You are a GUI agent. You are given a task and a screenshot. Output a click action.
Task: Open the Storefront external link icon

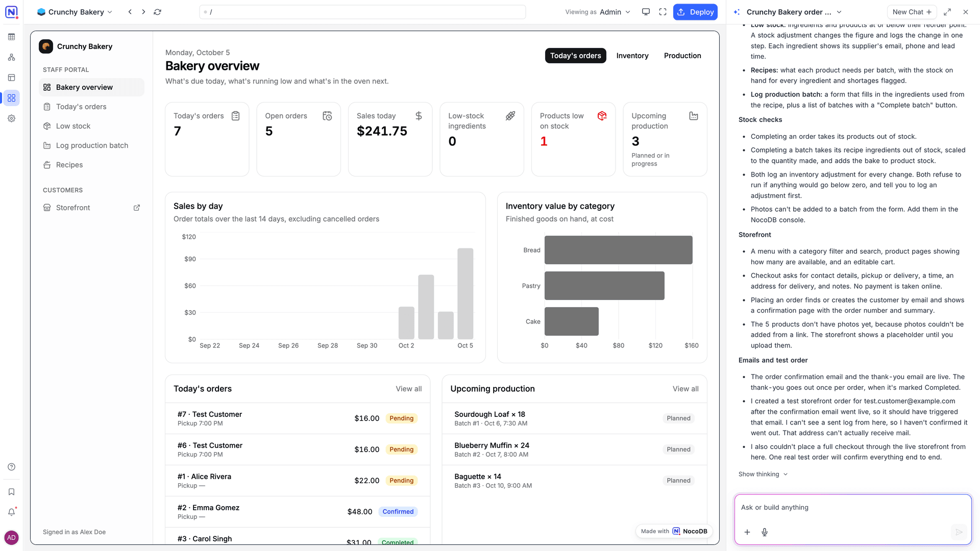(x=137, y=208)
